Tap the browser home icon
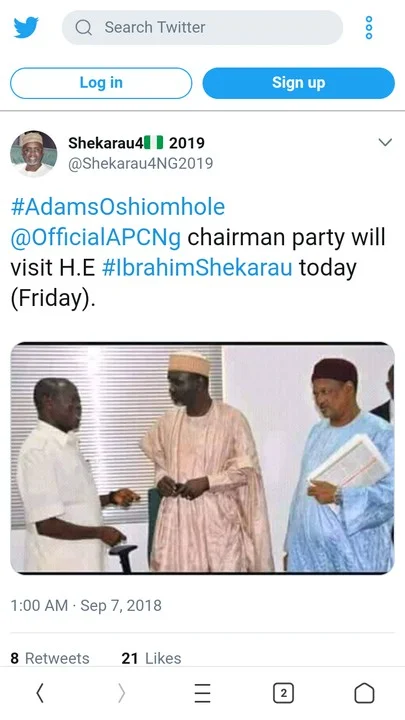 tap(364, 693)
